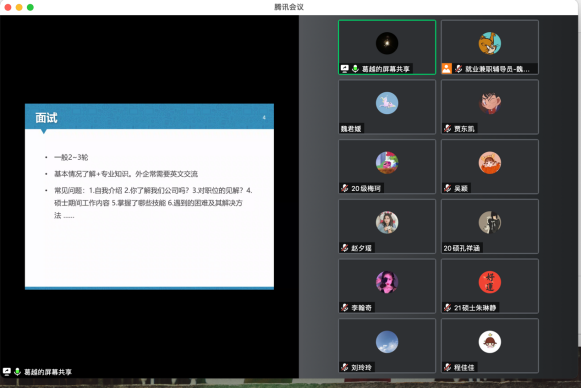Click the 程佳佳 participant name label
Viewport: 581px width, 388px height.
point(464,367)
